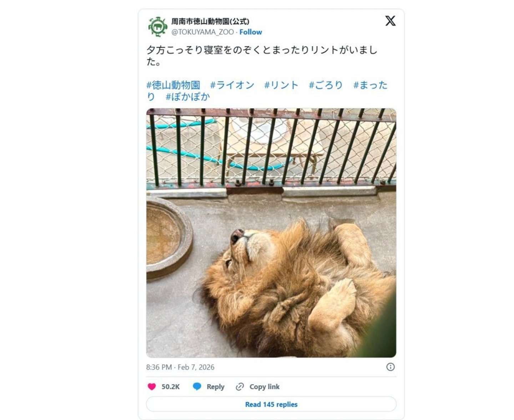Click the copy link chain icon
This screenshot has height=420, width=514.
pyautogui.click(x=240, y=386)
